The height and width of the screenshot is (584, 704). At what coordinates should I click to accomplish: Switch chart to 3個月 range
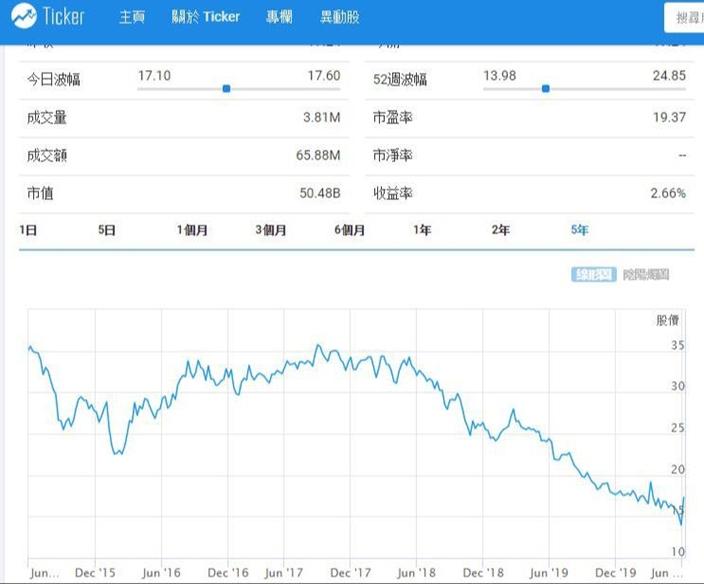click(271, 230)
